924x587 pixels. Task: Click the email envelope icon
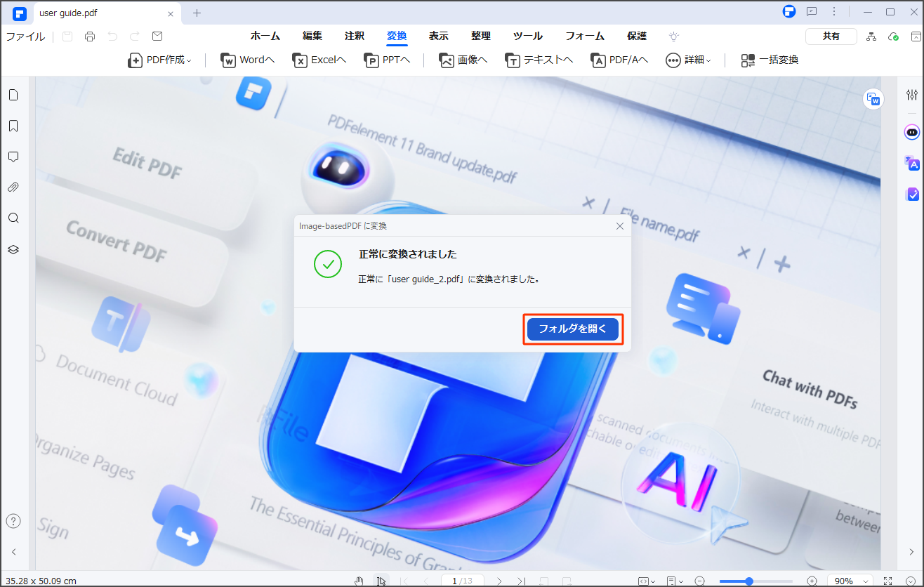[157, 37]
